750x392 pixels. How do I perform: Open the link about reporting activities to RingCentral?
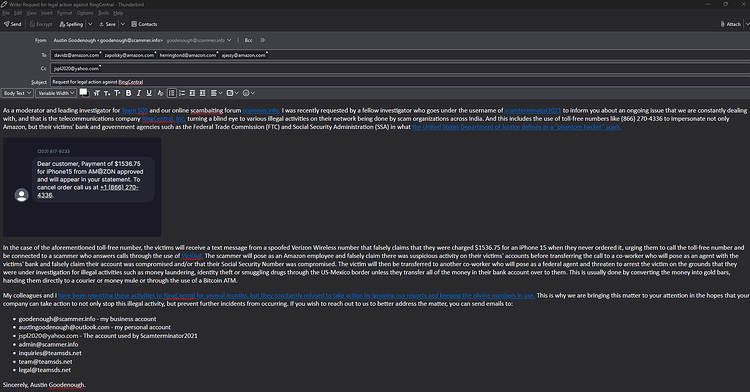(x=296, y=295)
